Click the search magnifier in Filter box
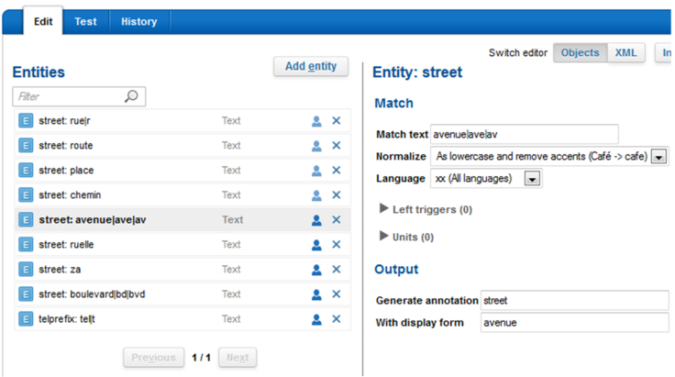The image size is (675, 377). [x=131, y=96]
